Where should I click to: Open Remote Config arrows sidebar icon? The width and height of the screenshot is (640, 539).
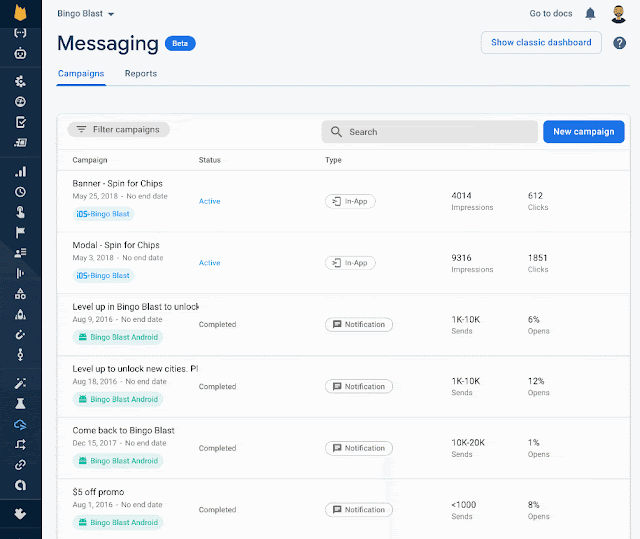point(20,444)
